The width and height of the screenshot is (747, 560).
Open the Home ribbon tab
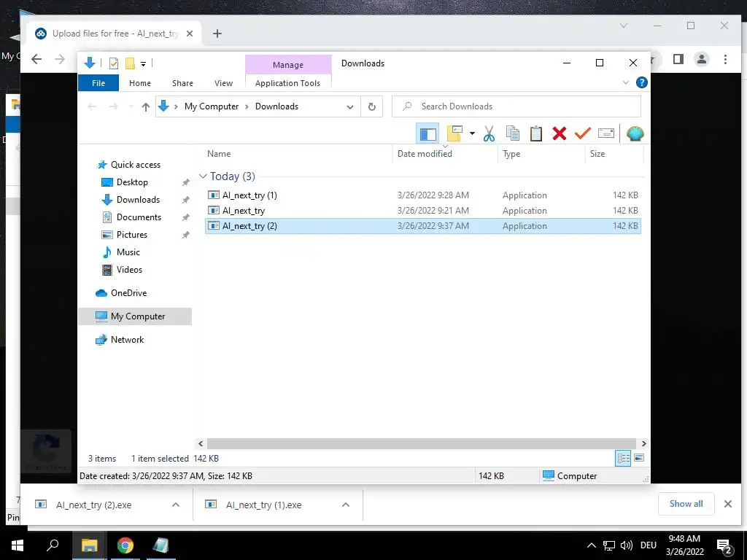point(140,83)
